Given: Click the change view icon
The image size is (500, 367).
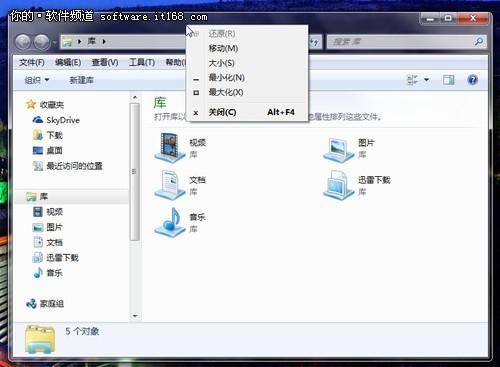Looking at the screenshot, I should click(413, 80).
